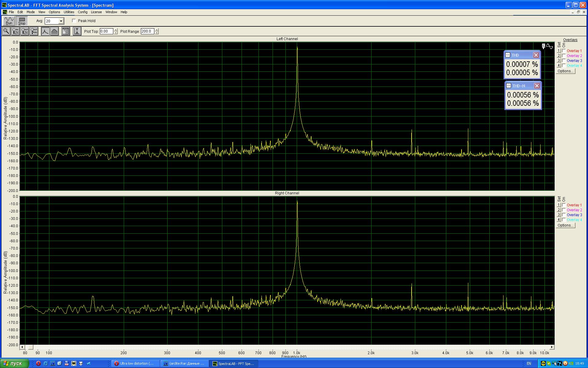Click Zoom Out 2X icon
588x368 pixels.
25,31
